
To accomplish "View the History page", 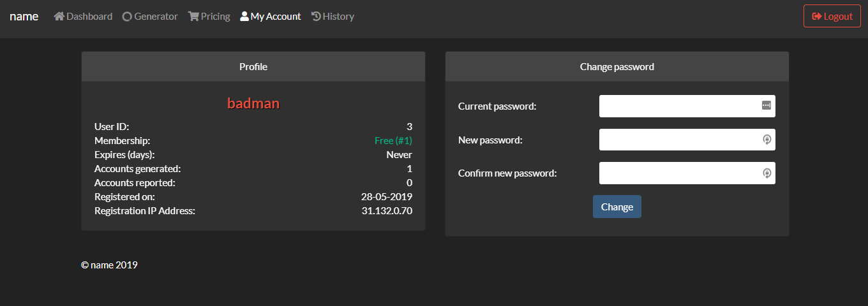I will pyautogui.click(x=333, y=17).
